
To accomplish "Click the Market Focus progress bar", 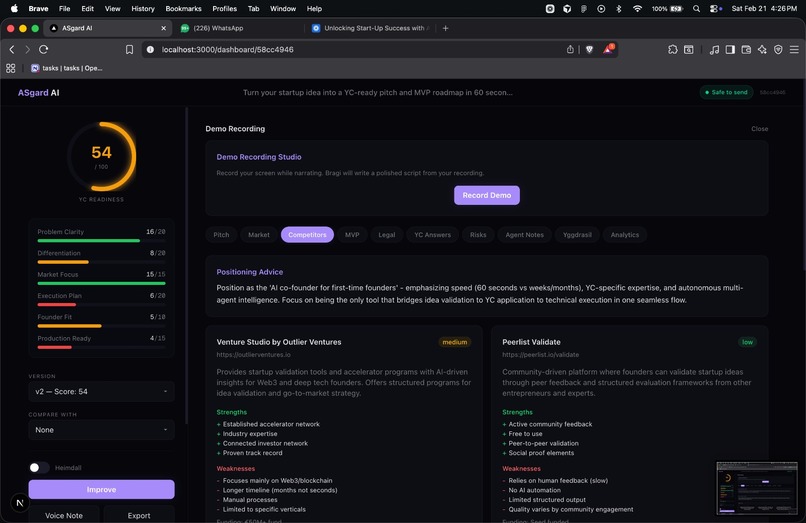I will (101, 283).
